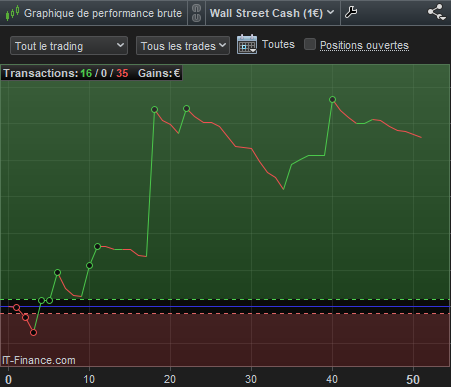Screen dimensions: 451x387
Task: Click the Graphique de performance brute title
Action: click(103, 13)
